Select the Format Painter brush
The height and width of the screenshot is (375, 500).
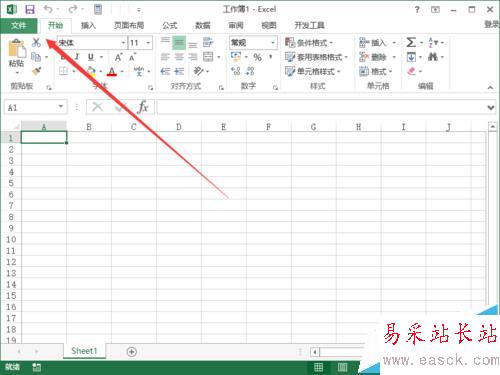click(36, 71)
